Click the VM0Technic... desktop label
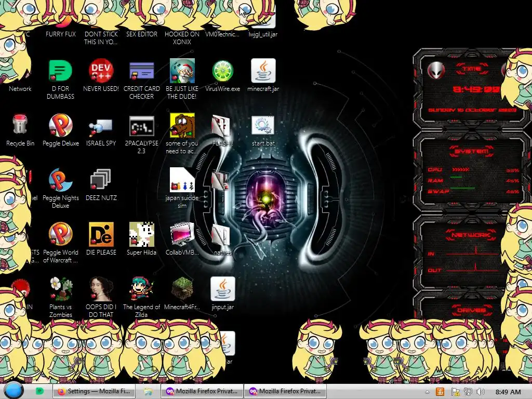532x399 pixels. click(x=222, y=34)
